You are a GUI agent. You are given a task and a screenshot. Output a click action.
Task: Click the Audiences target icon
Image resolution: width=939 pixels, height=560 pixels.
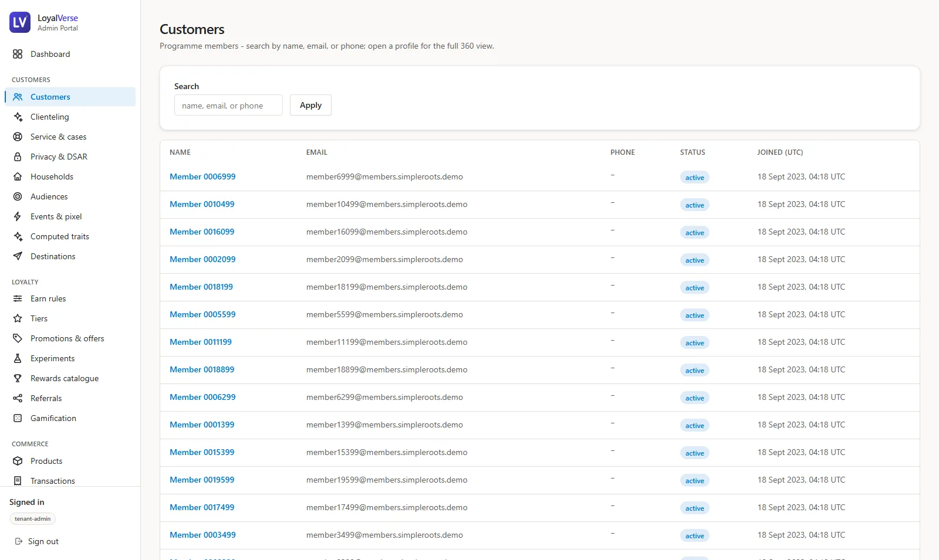click(18, 196)
